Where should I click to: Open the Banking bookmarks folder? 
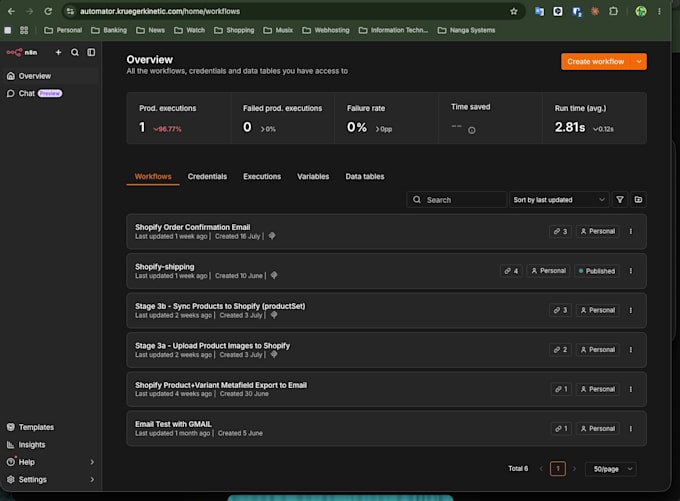(109, 30)
